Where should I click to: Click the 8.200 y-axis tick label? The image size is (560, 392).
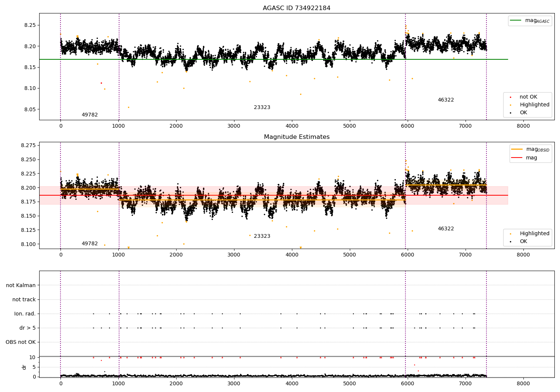coord(28,188)
